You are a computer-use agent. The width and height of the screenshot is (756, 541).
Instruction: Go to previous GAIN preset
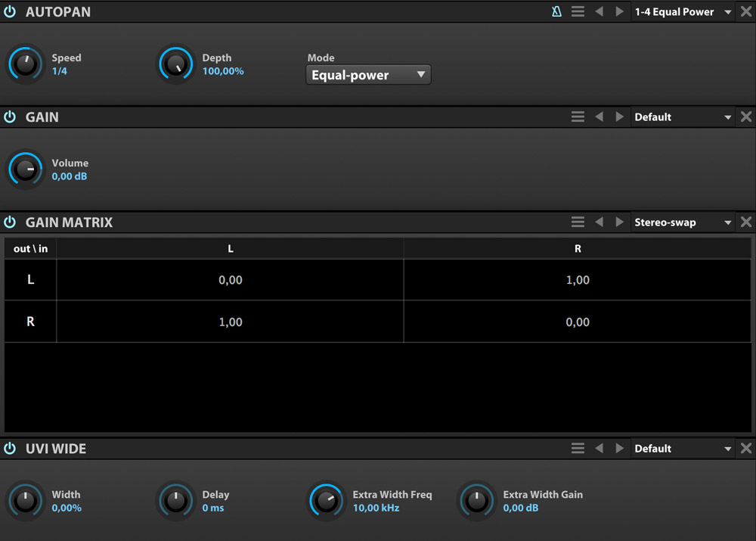(x=600, y=117)
